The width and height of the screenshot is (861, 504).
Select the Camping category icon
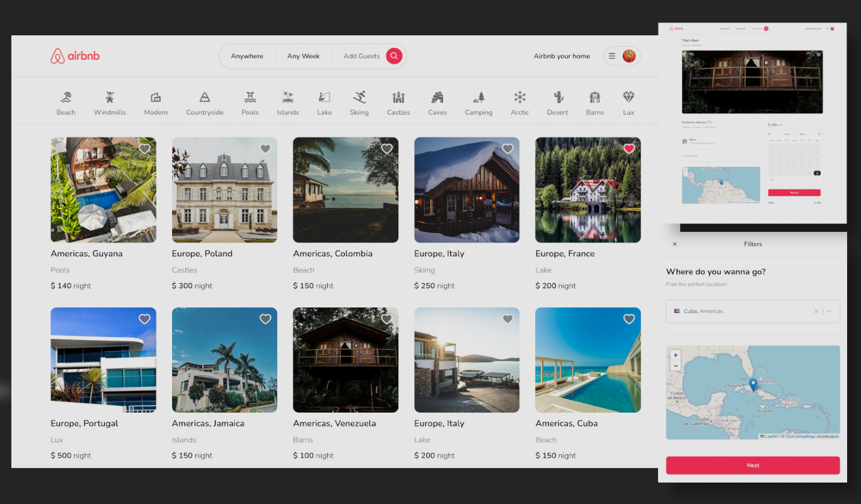click(x=478, y=97)
